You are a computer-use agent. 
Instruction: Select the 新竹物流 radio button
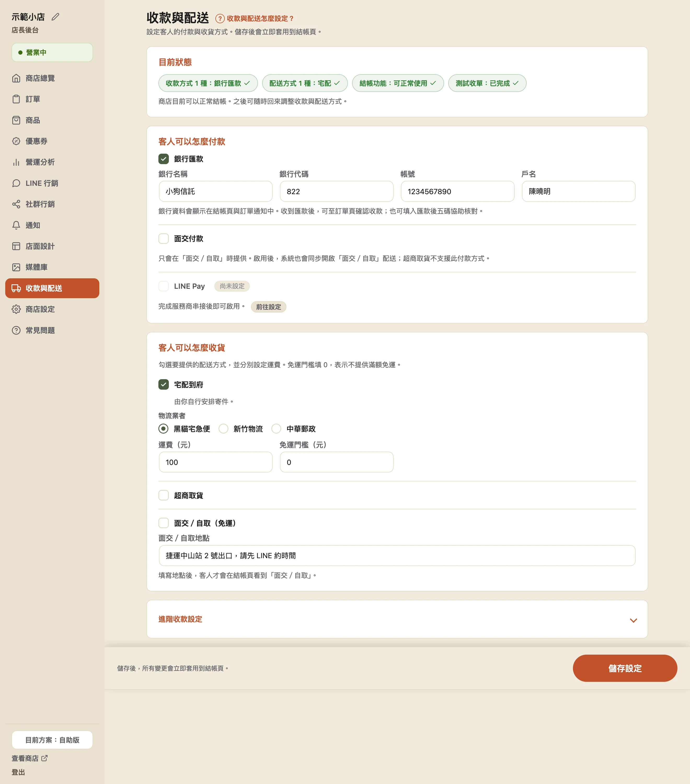tap(223, 428)
